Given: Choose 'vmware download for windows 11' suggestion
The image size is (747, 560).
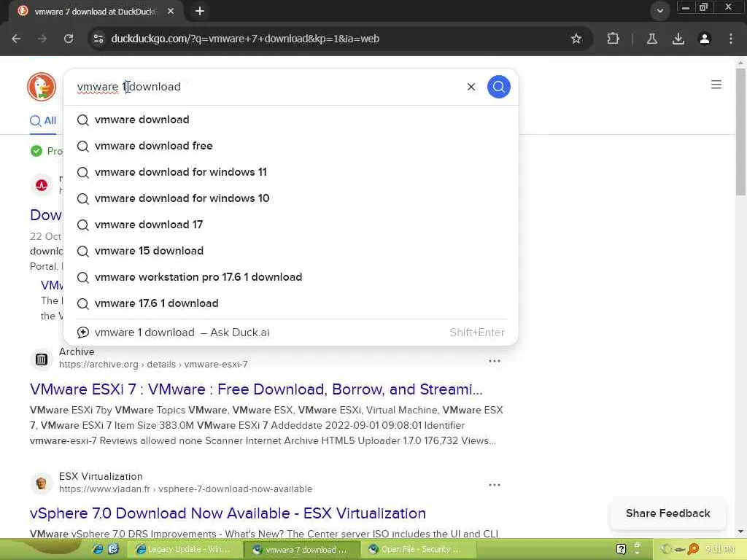Looking at the screenshot, I should 290,172.
